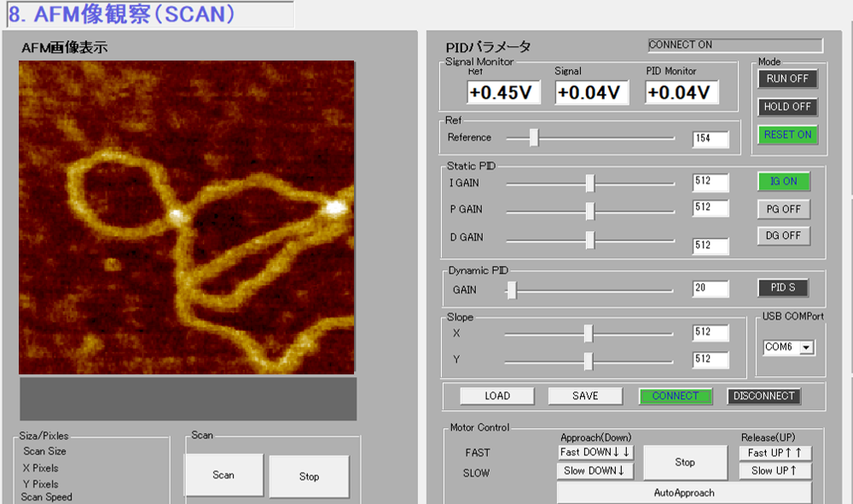
Task: Click the CONNECT ON status field
Action: (x=735, y=45)
